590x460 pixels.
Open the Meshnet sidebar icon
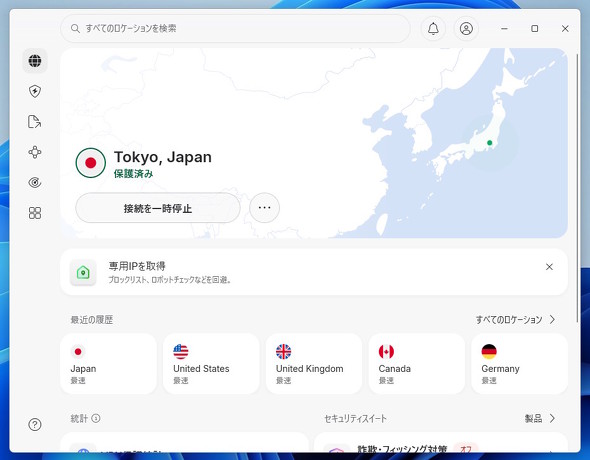pyautogui.click(x=35, y=152)
